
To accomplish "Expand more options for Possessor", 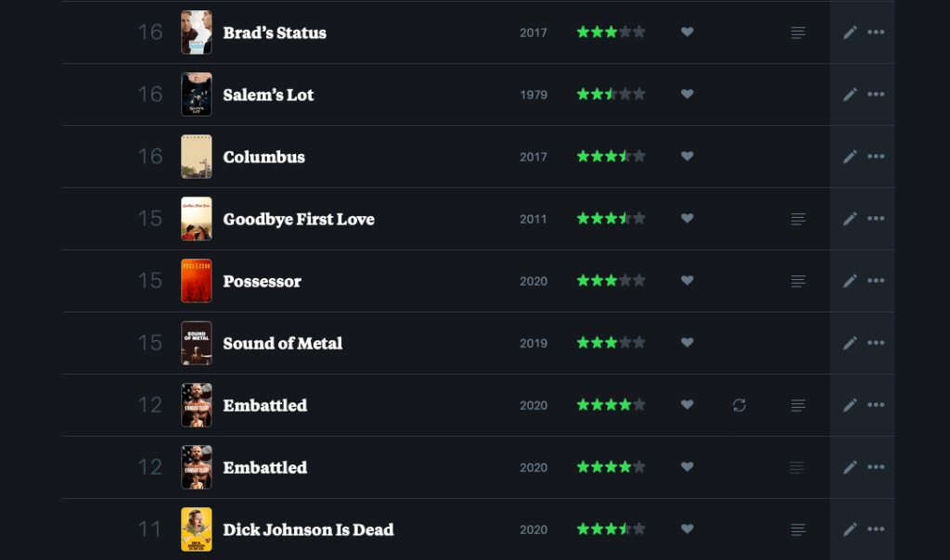I will (x=876, y=281).
